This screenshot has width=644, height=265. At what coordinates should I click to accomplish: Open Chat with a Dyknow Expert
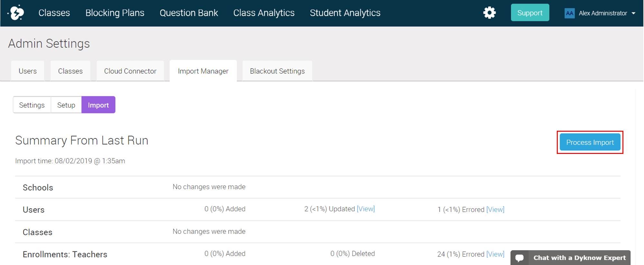(x=570, y=258)
